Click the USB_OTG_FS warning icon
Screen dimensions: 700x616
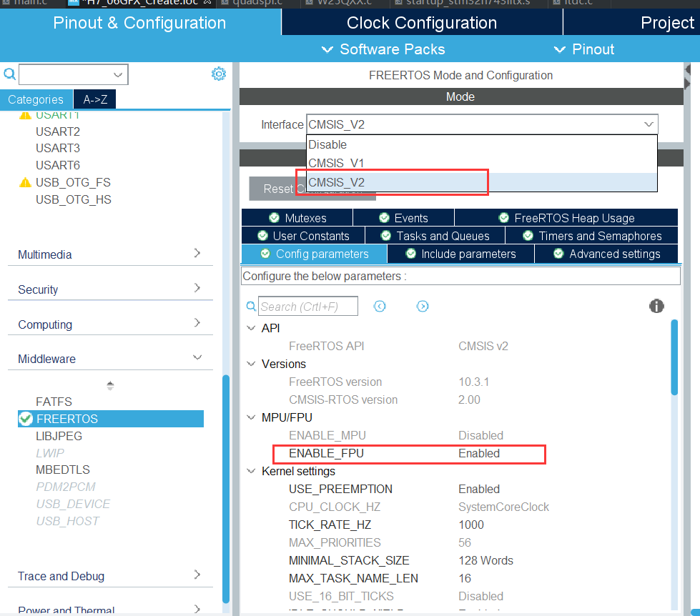[26, 182]
